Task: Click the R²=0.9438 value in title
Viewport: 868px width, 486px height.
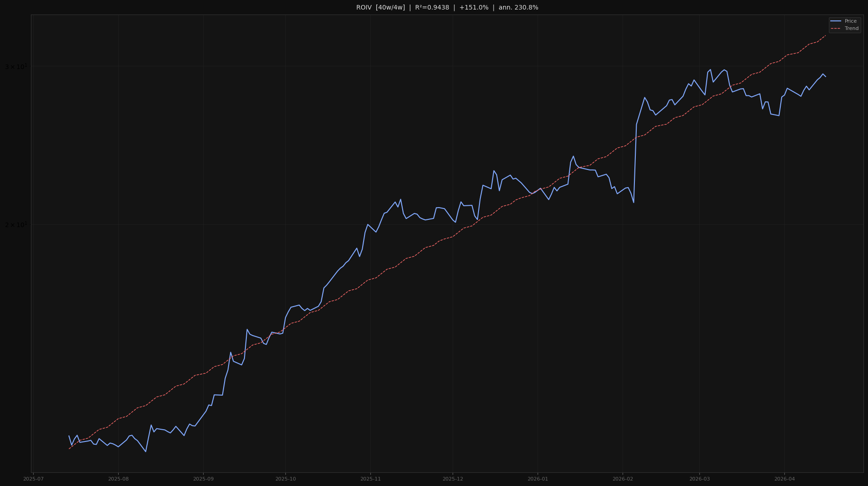Action: [x=432, y=8]
